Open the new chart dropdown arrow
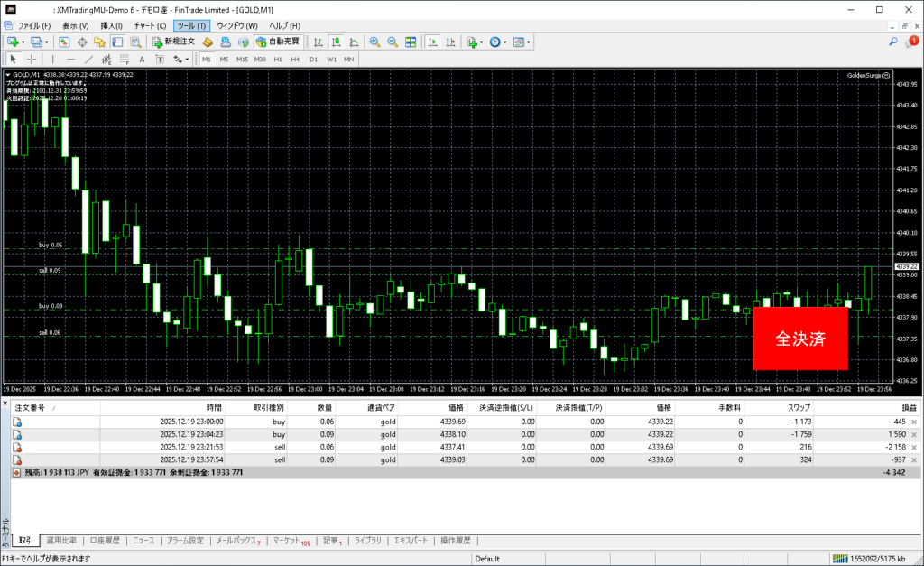The width and height of the screenshot is (924, 566). point(22,42)
